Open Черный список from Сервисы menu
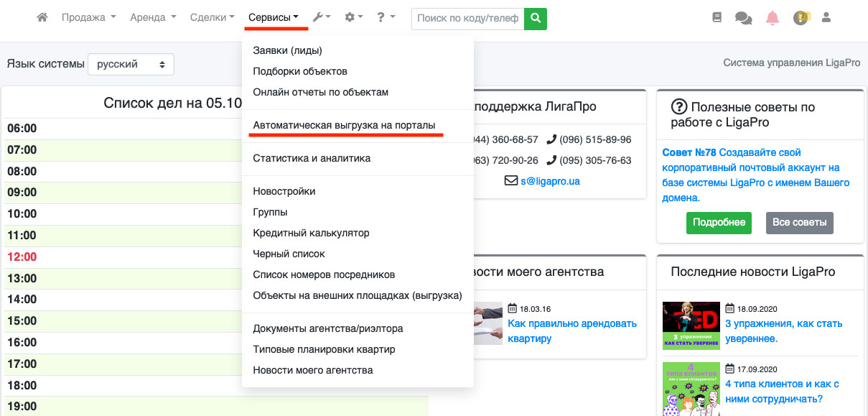 coord(289,254)
